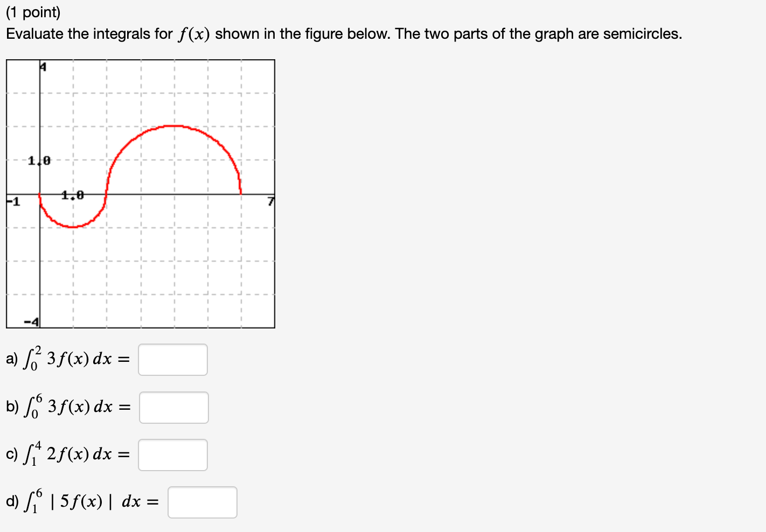Image resolution: width=766 pixels, height=532 pixels.
Task: Click the answer box for part c
Action: [172, 455]
